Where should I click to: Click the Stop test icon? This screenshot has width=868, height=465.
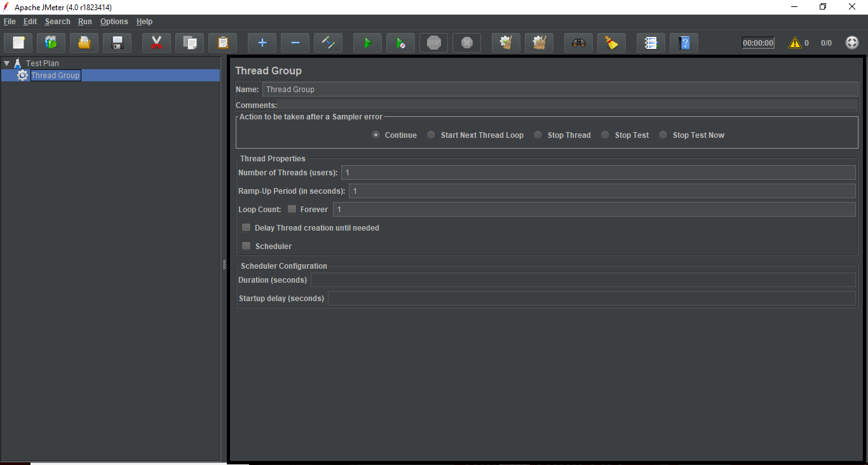[x=433, y=43]
